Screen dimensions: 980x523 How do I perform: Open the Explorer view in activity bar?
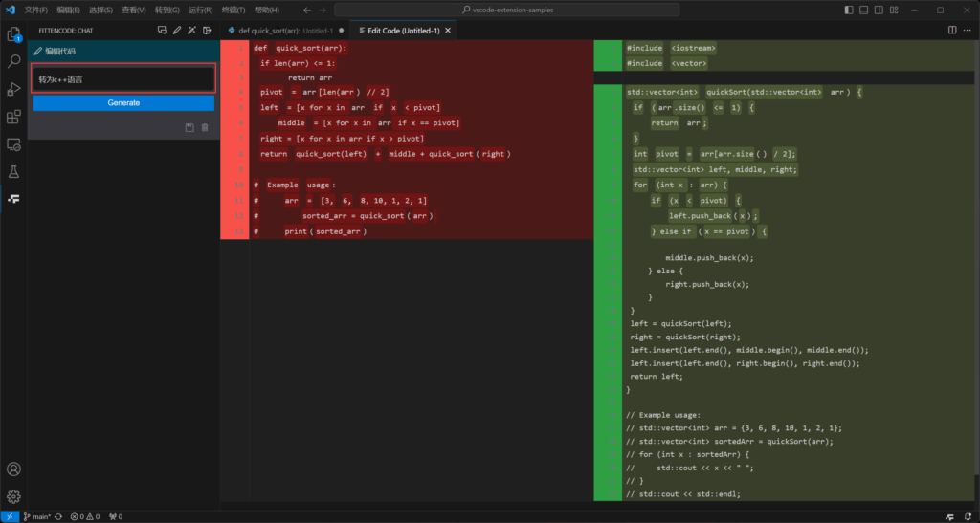[x=13, y=34]
